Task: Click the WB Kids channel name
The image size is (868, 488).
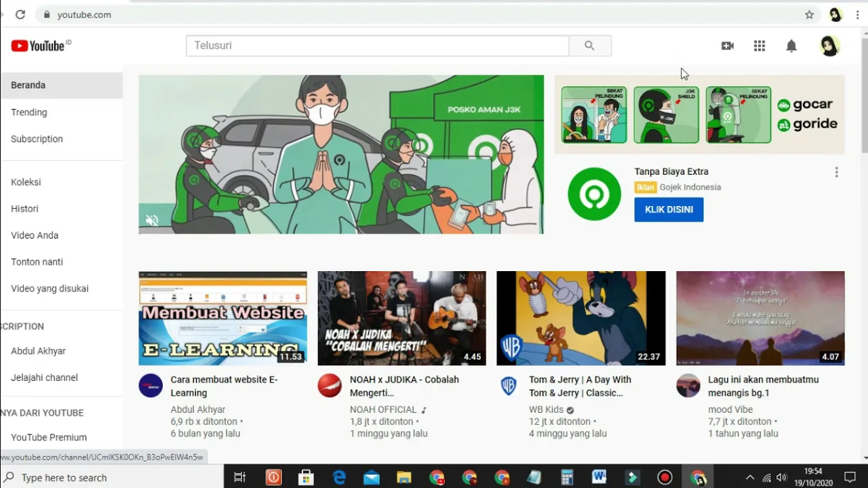Action: [x=546, y=409]
